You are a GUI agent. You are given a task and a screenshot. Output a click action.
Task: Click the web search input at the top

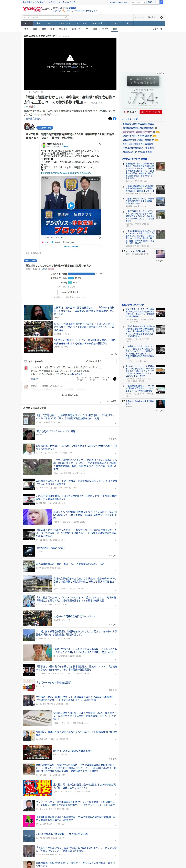coord(137,2)
